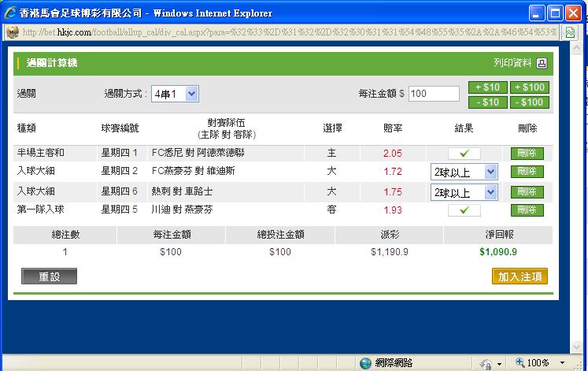Screen dimensions: 588x371
Task: Open result dropdown for 熱利 對 車路士
Action: (x=464, y=191)
